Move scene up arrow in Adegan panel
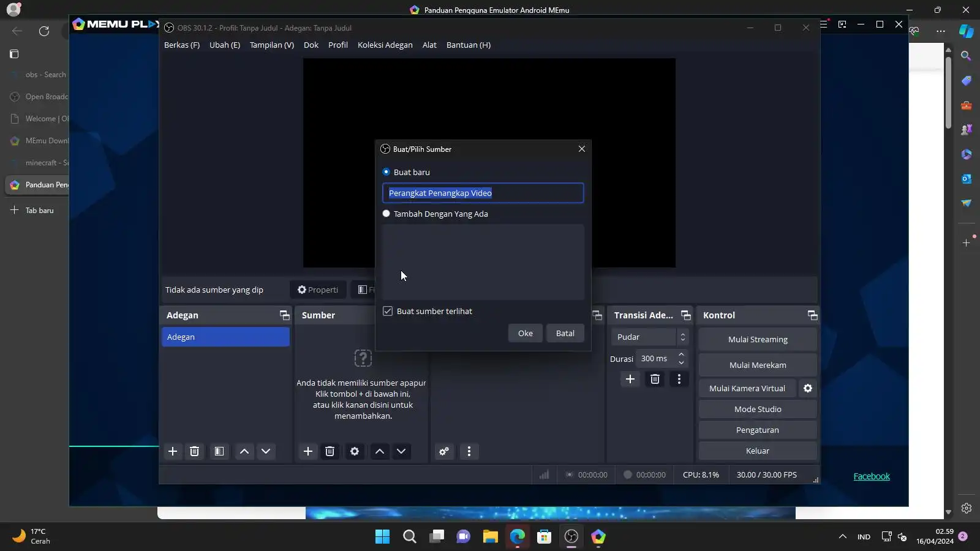 click(244, 451)
